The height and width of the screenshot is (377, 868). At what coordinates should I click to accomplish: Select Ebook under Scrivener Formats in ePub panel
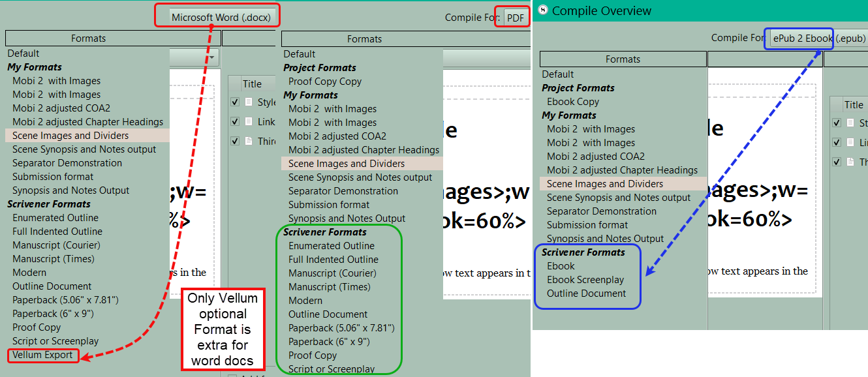561,266
